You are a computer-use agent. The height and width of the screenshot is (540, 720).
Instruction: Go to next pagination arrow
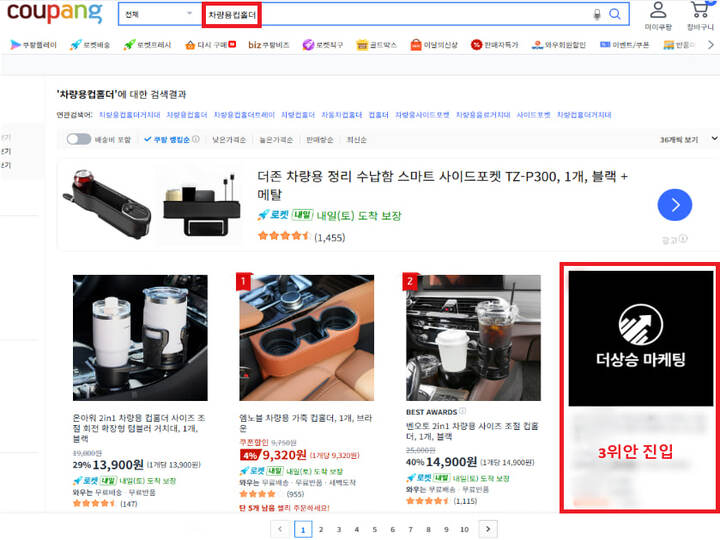[488, 529]
